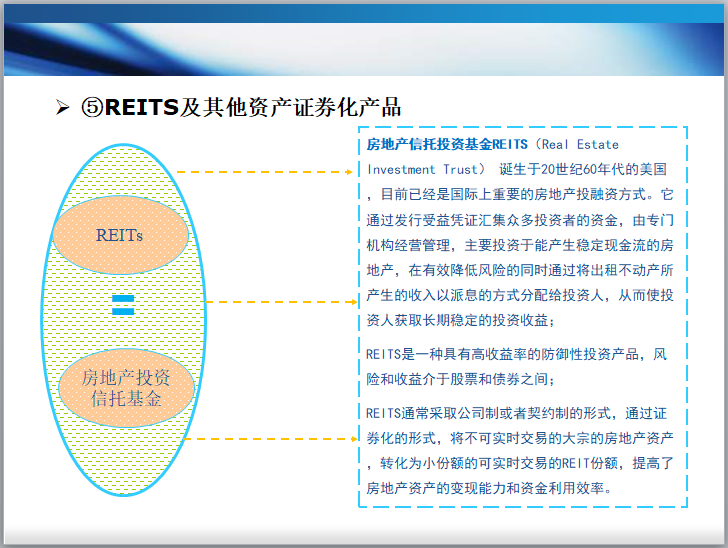This screenshot has width=728, height=548.
Task: Click the words "Real Estate" in the text box
Action: pos(582,145)
